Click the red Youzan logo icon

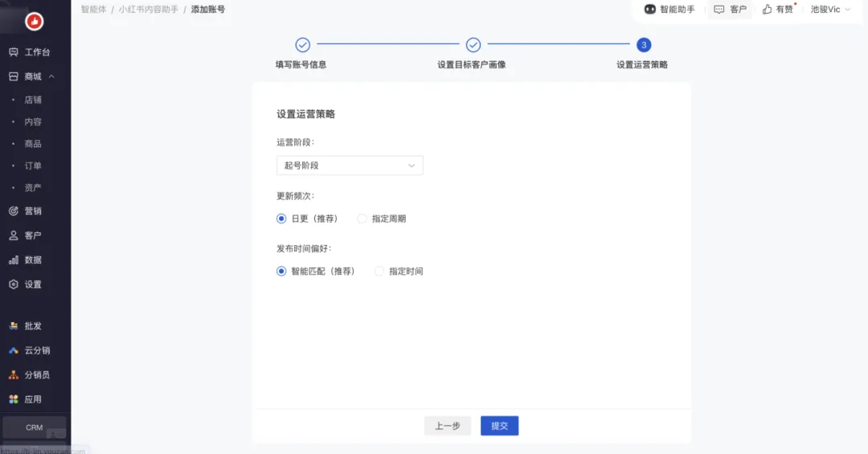pyautogui.click(x=35, y=22)
